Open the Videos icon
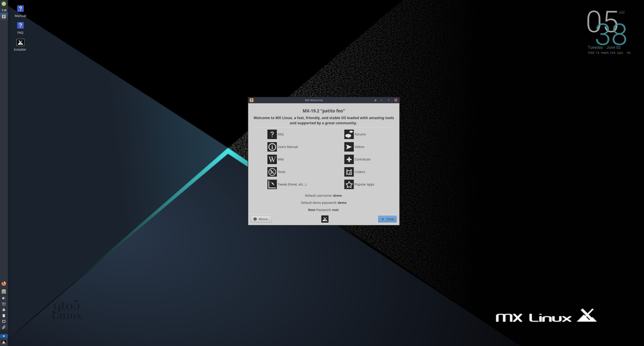The width and height of the screenshot is (644, 346). click(x=349, y=147)
